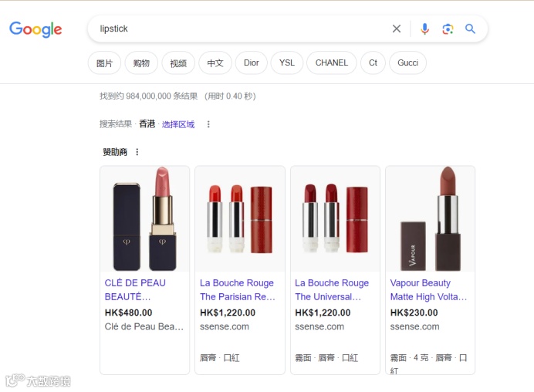
Task: Click HK$1,220.00 under The Universal
Action: click(323, 313)
